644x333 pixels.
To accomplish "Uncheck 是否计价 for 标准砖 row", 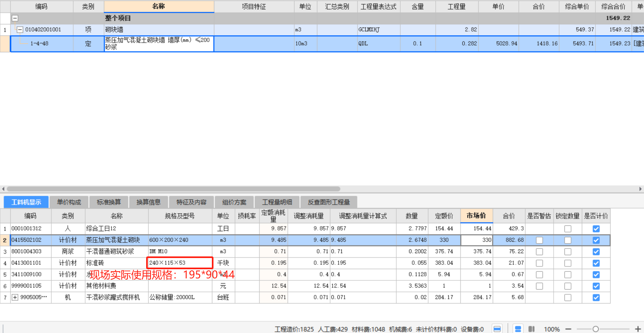I will click(596, 263).
